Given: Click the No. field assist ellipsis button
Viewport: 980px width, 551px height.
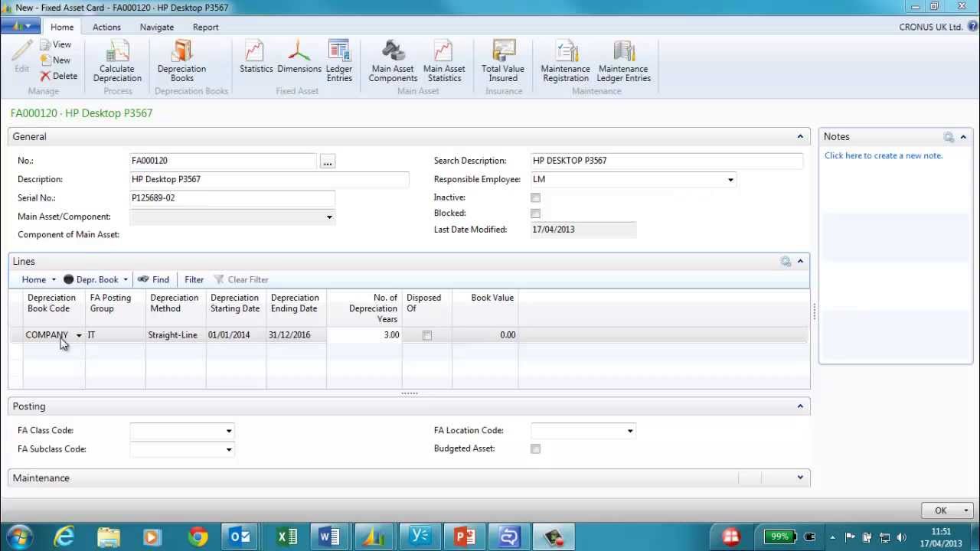Looking at the screenshot, I should click(328, 161).
